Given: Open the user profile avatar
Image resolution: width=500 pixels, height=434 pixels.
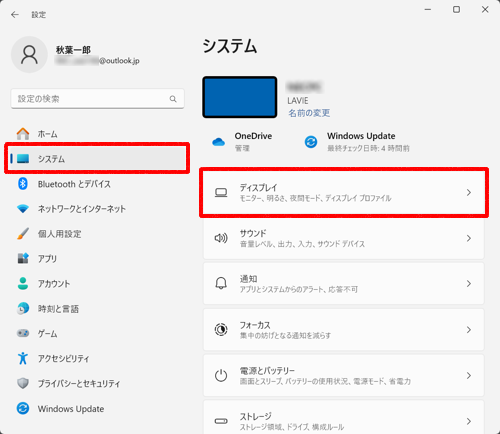Looking at the screenshot, I should pos(29,55).
